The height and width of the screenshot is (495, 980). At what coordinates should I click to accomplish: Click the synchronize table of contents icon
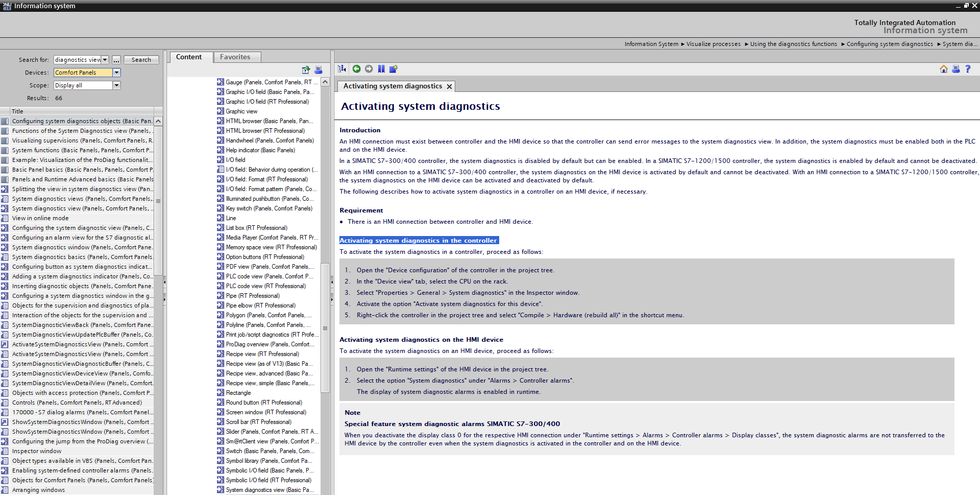click(342, 69)
